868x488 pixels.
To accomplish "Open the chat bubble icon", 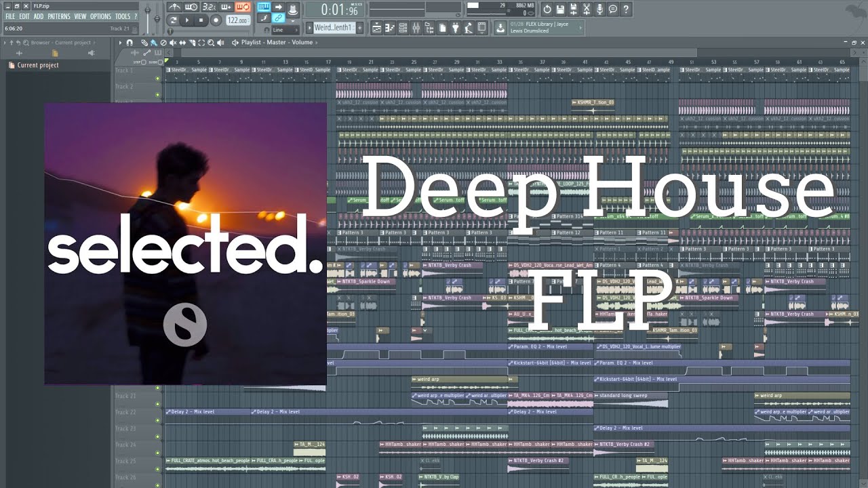I will pos(612,9).
